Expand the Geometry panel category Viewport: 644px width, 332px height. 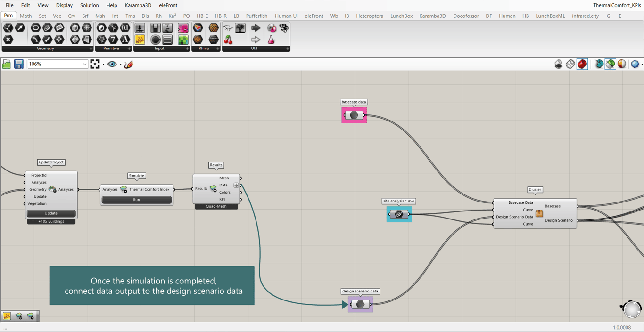pyautogui.click(x=91, y=49)
